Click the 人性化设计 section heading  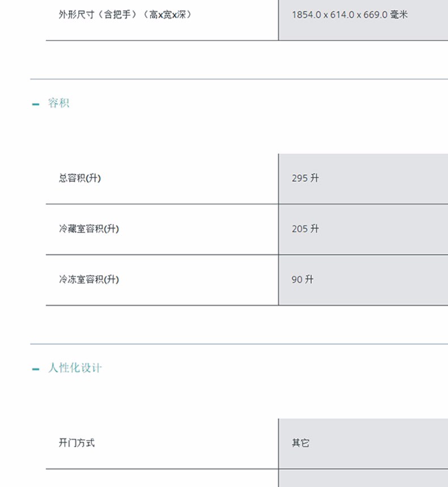coord(75,368)
